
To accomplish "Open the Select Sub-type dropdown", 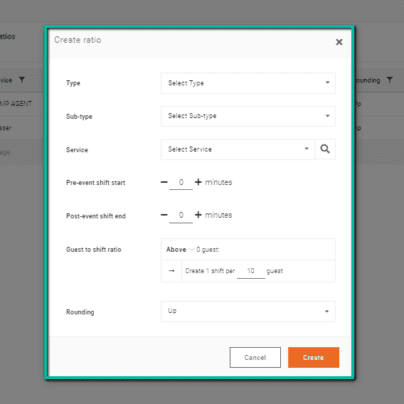I will tap(248, 116).
